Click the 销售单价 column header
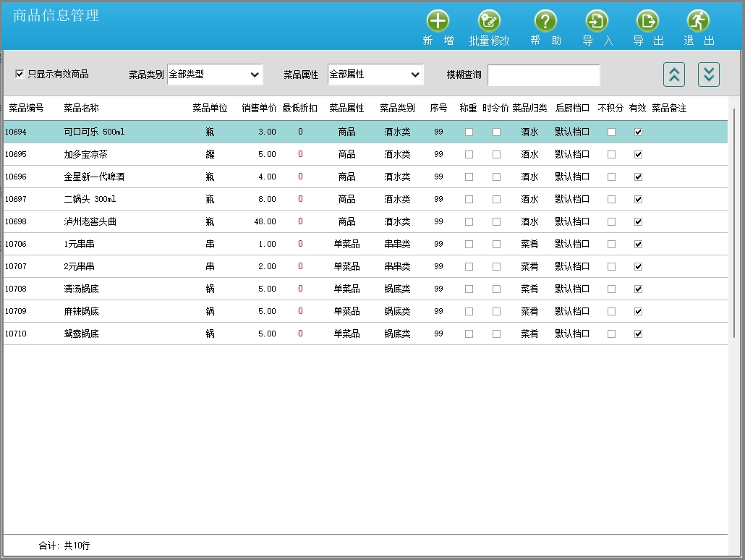This screenshot has height=560, width=745. point(259,109)
